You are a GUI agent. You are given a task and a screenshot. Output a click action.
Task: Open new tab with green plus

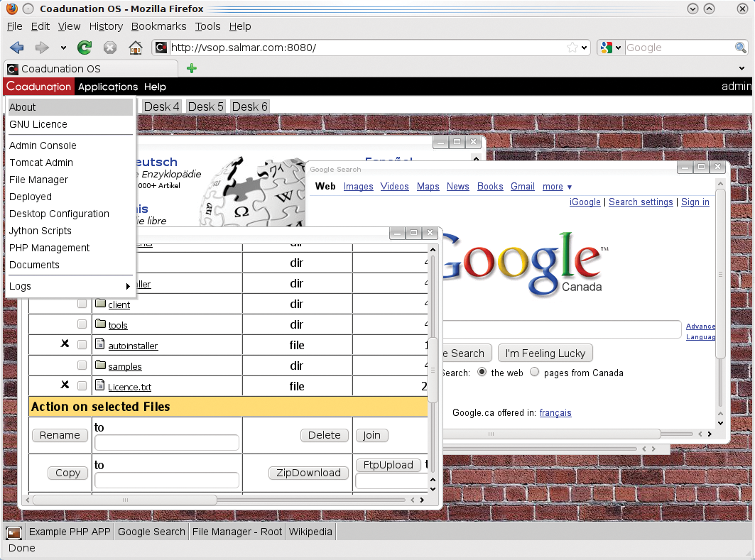pos(192,68)
